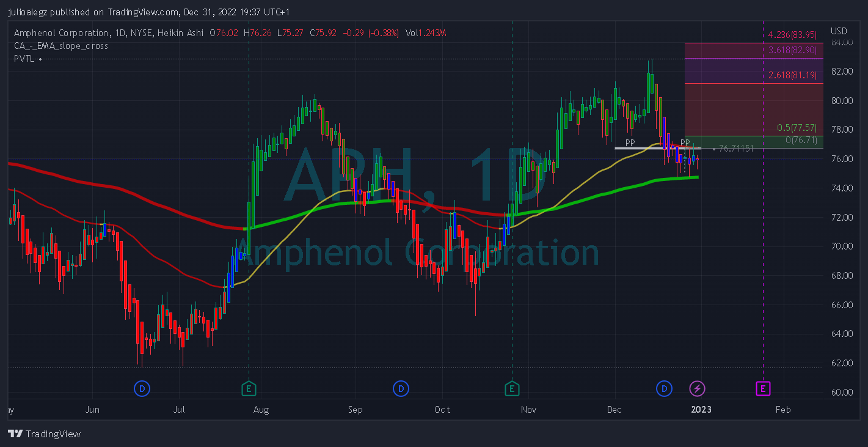
Task: Click the magenta upcoming earnings E marker
Action: (763, 388)
